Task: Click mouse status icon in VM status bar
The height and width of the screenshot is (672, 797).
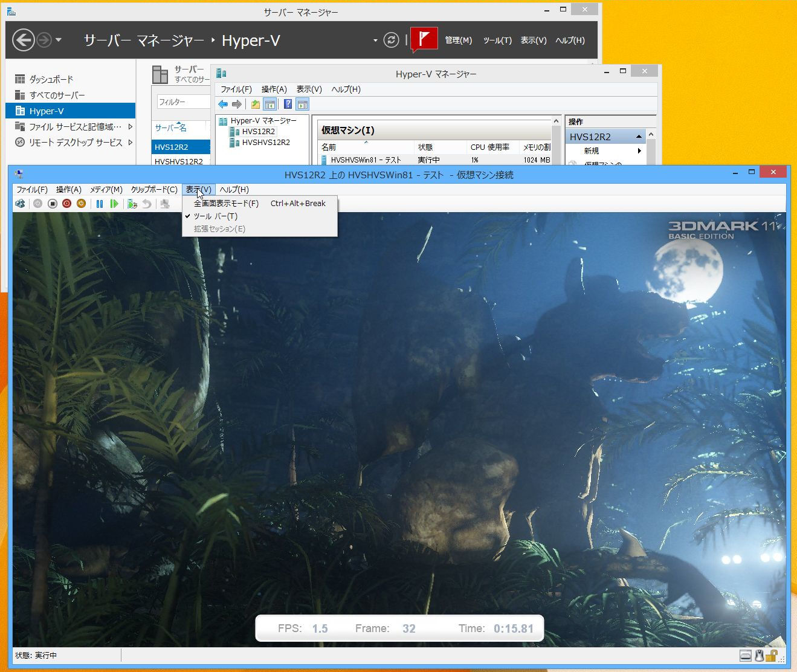Action: click(760, 655)
